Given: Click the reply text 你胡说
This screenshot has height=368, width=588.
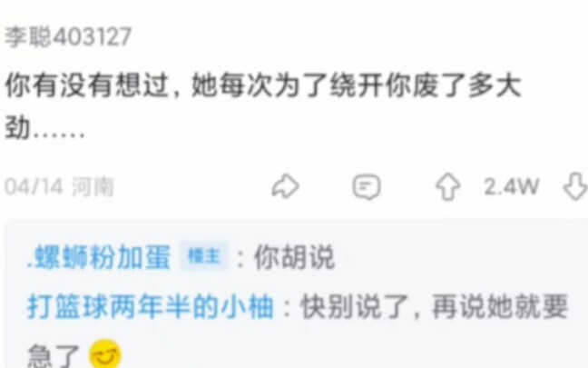Looking at the screenshot, I should pos(294,257).
